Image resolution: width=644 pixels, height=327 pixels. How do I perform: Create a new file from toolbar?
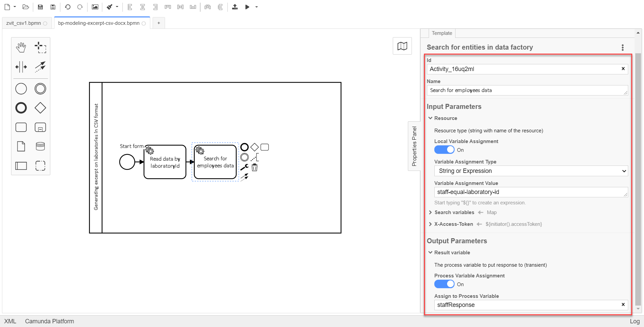[x=7, y=7]
